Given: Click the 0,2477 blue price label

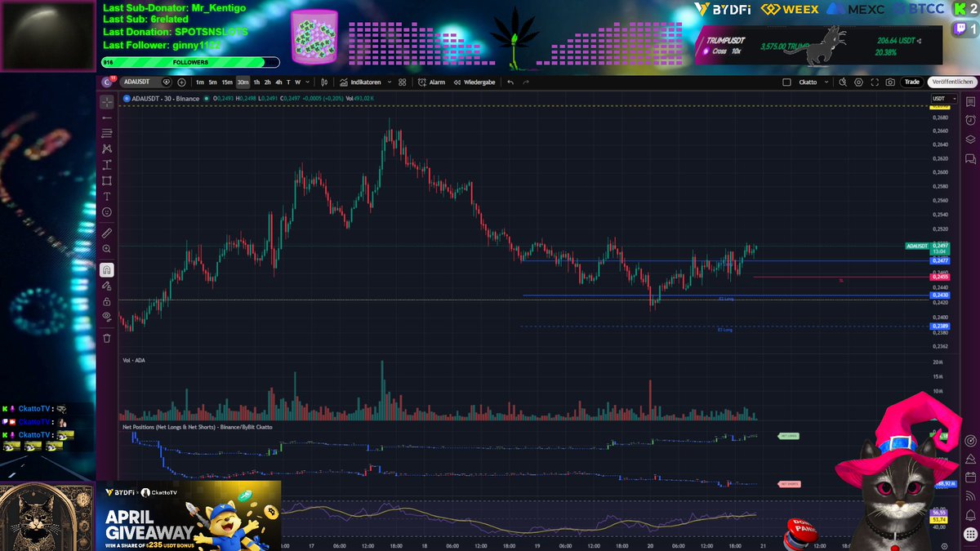Looking at the screenshot, I should pyautogui.click(x=939, y=260).
